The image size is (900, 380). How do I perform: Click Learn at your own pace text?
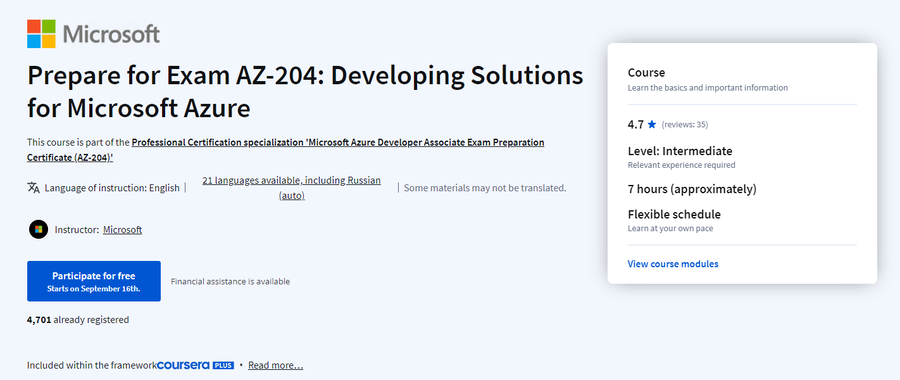pyautogui.click(x=670, y=228)
